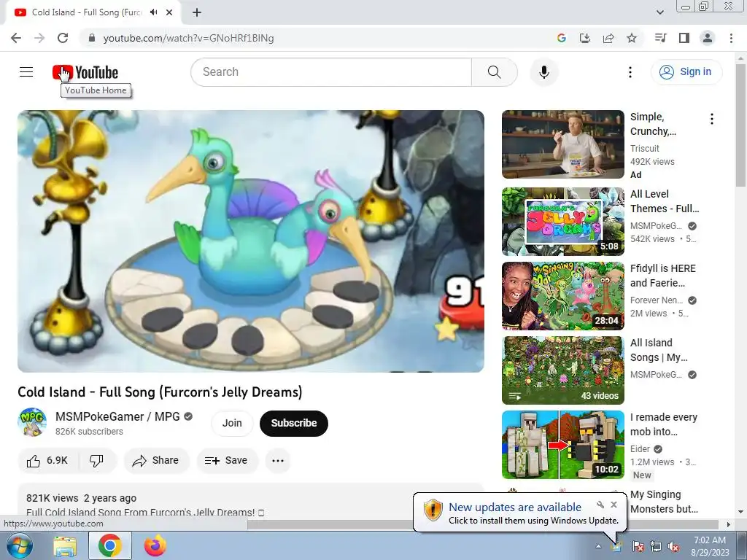
Task: Go back with browser back arrow
Action: [x=16, y=38]
